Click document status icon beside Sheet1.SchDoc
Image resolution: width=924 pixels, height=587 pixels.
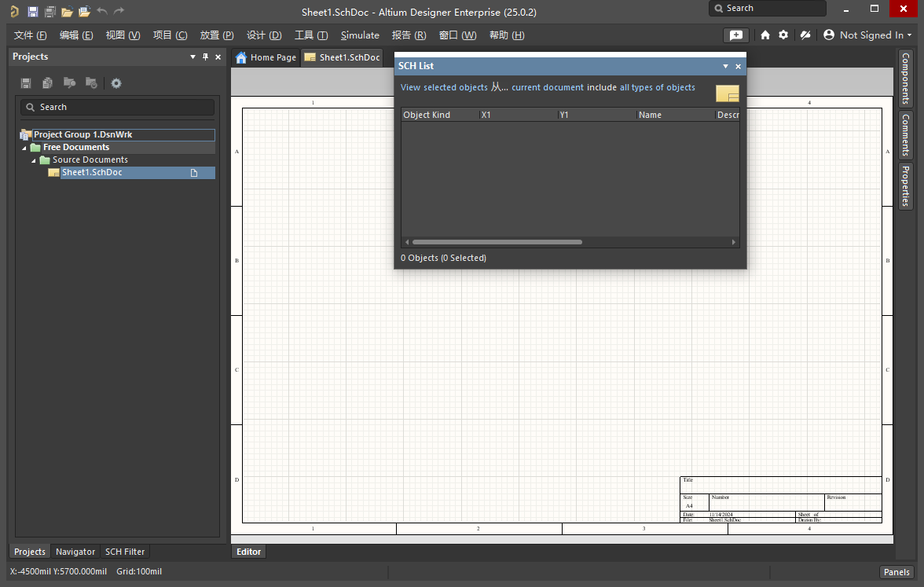[x=194, y=173]
